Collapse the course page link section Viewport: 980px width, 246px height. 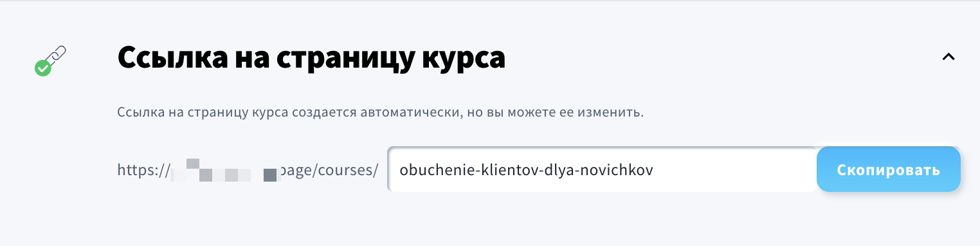948,57
